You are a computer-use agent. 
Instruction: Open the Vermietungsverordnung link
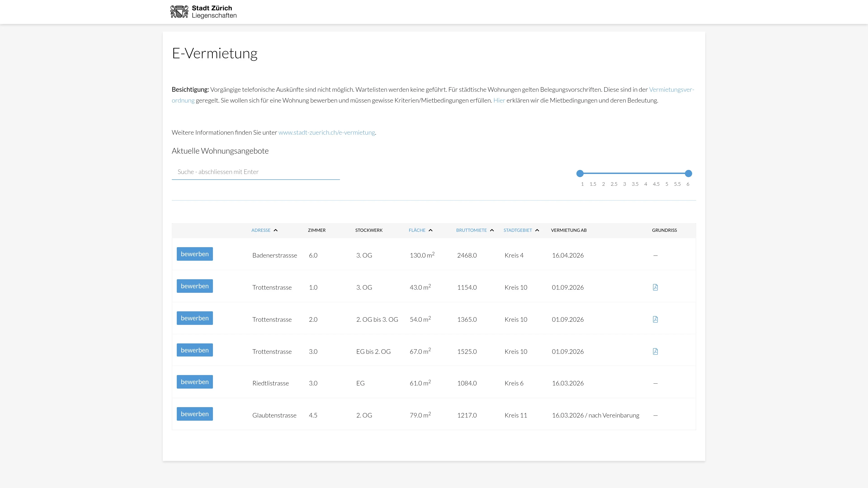point(671,90)
